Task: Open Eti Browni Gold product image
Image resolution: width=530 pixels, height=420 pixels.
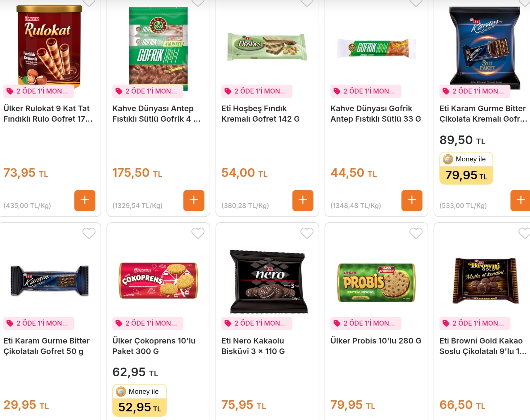Action: tap(485, 281)
